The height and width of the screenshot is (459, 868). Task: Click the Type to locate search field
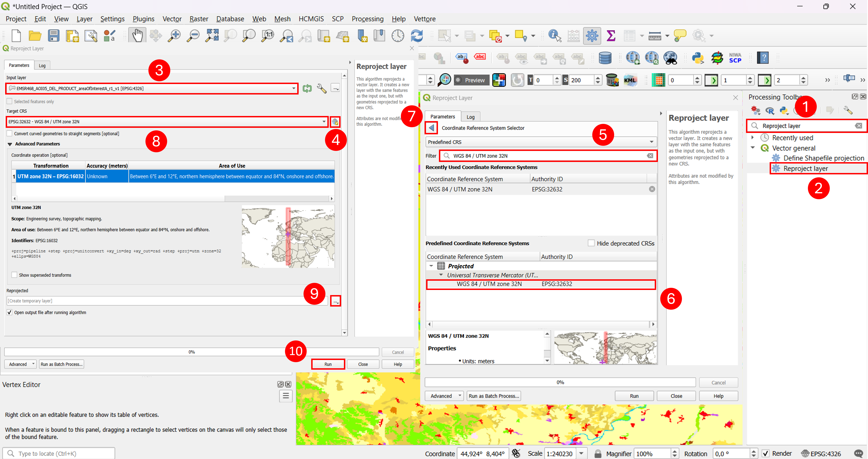(x=59, y=454)
